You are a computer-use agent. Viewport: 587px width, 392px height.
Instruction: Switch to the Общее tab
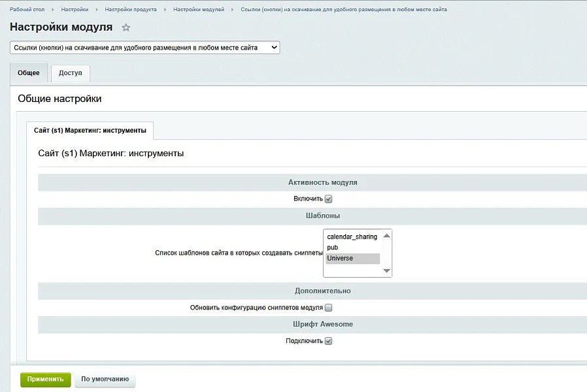[x=29, y=73]
